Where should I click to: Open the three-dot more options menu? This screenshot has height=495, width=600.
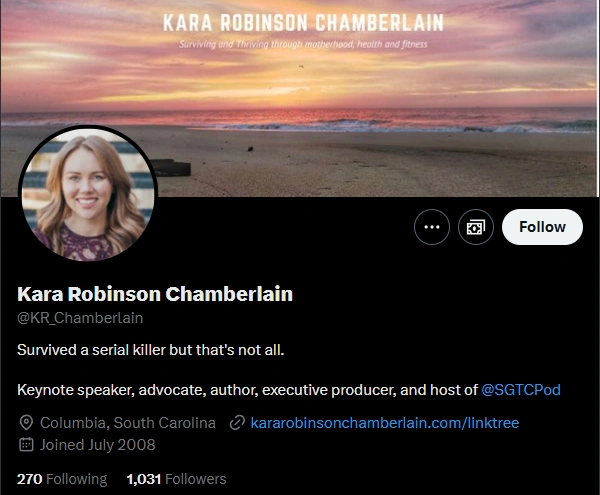(432, 227)
